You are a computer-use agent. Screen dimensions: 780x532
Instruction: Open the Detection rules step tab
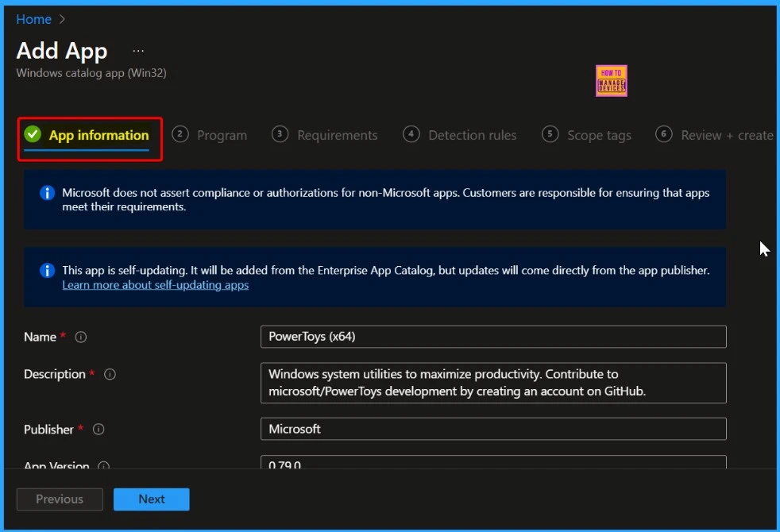click(x=460, y=135)
